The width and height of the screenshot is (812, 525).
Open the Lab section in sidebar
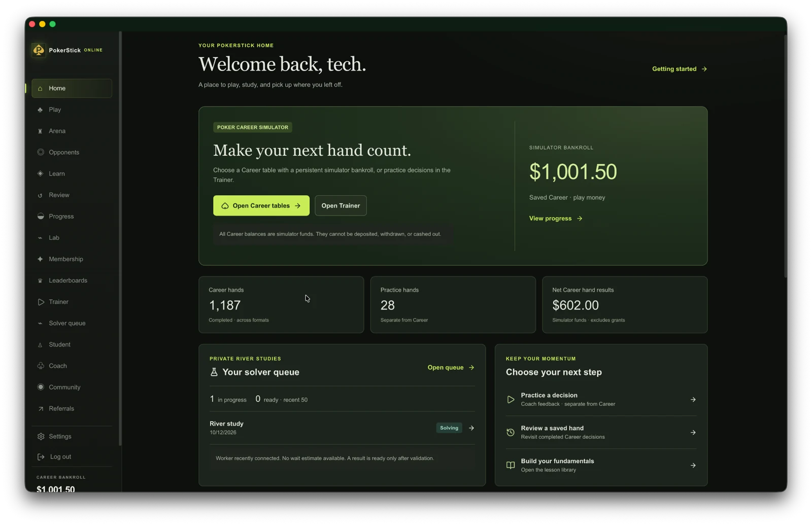[x=72, y=238]
